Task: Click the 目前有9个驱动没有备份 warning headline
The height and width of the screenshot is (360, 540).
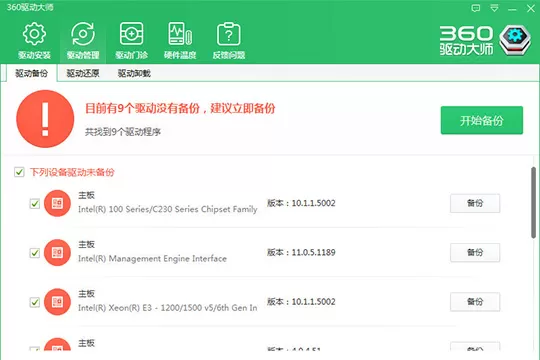Action: coord(180,109)
